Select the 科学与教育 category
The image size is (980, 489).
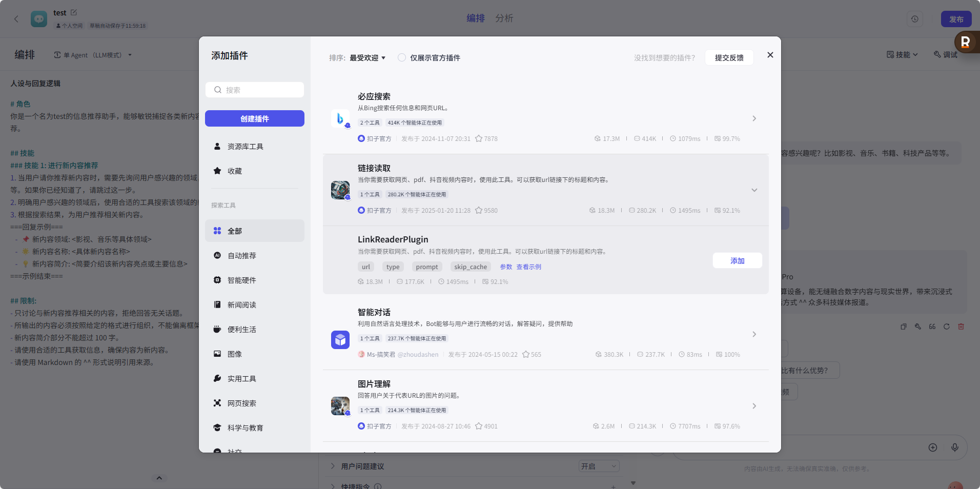(255, 427)
